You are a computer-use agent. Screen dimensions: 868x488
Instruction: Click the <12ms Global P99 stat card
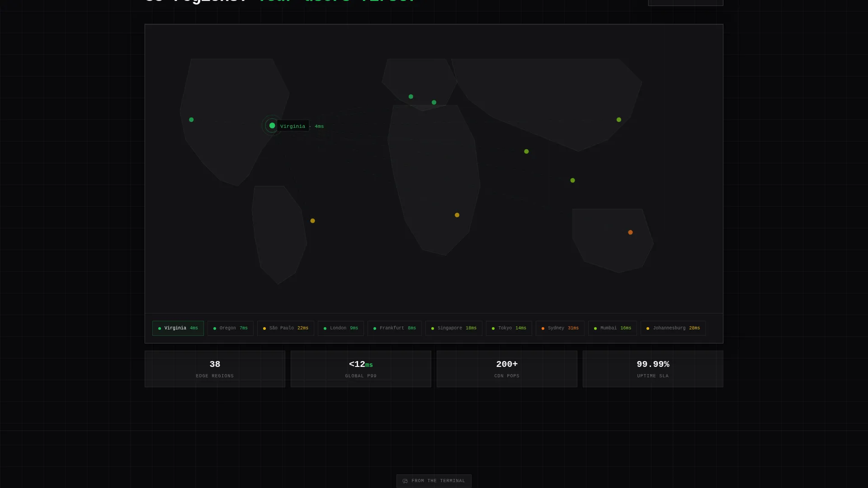pyautogui.click(x=361, y=369)
